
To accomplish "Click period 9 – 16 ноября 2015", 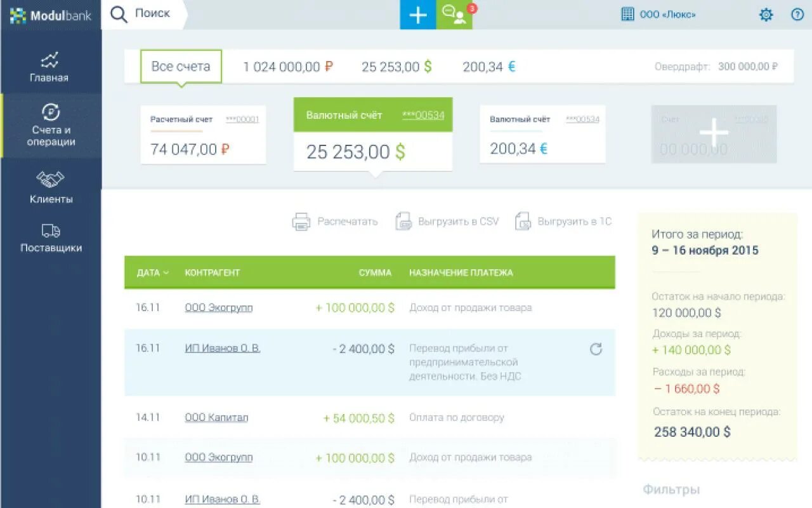I will pos(705,250).
